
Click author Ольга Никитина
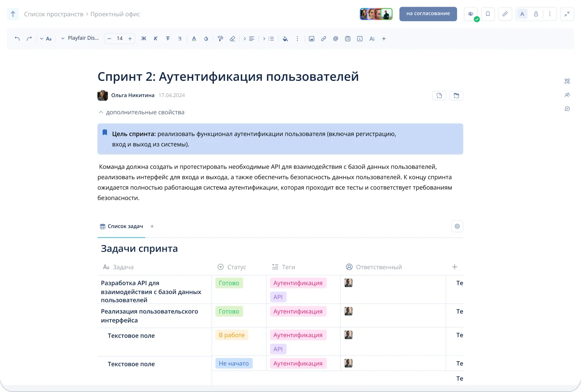(133, 95)
